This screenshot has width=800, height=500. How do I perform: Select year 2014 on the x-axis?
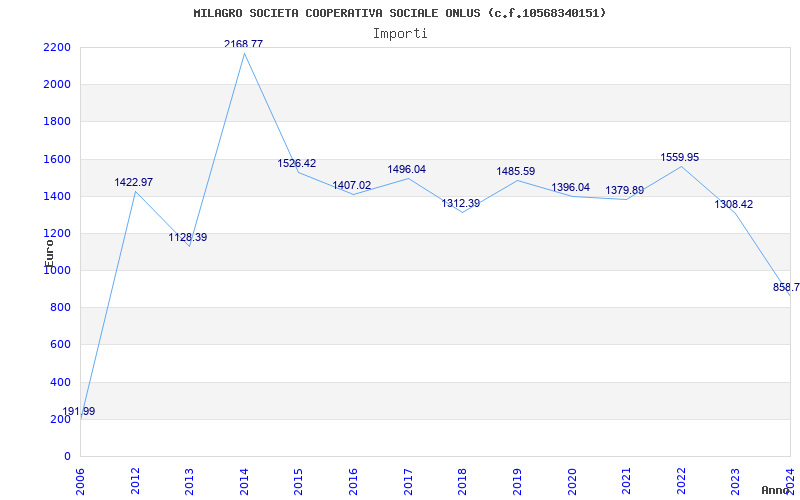pyautogui.click(x=244, y=478)
